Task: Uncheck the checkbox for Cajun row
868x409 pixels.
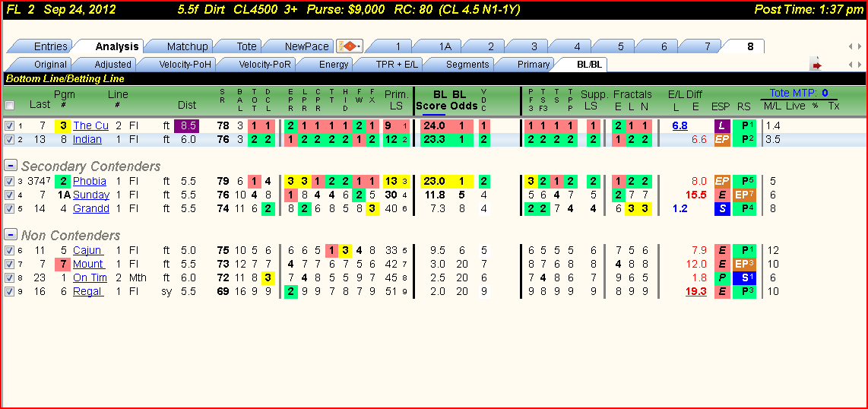Action: click(9, 250)
